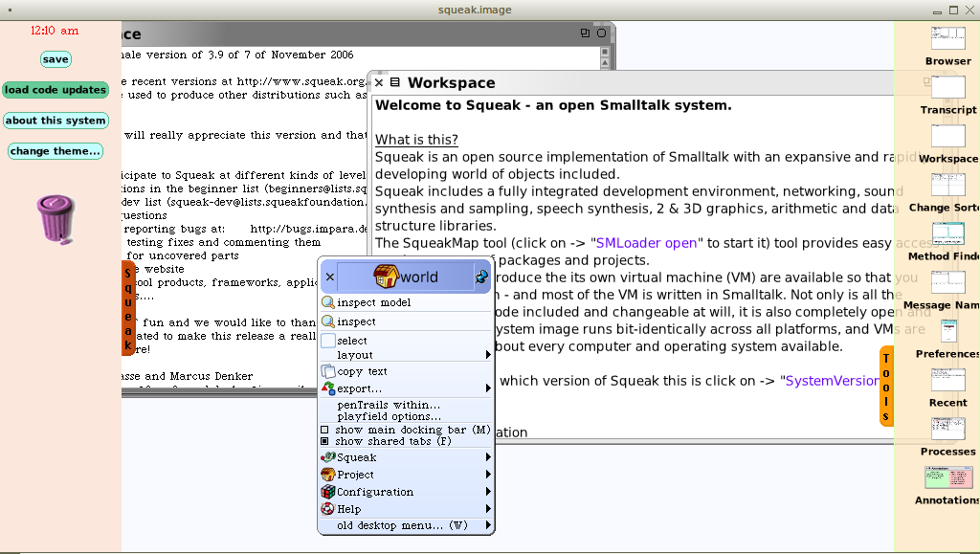Close the Workspace window
Screen dimensions: 980x554
point(379,82)
